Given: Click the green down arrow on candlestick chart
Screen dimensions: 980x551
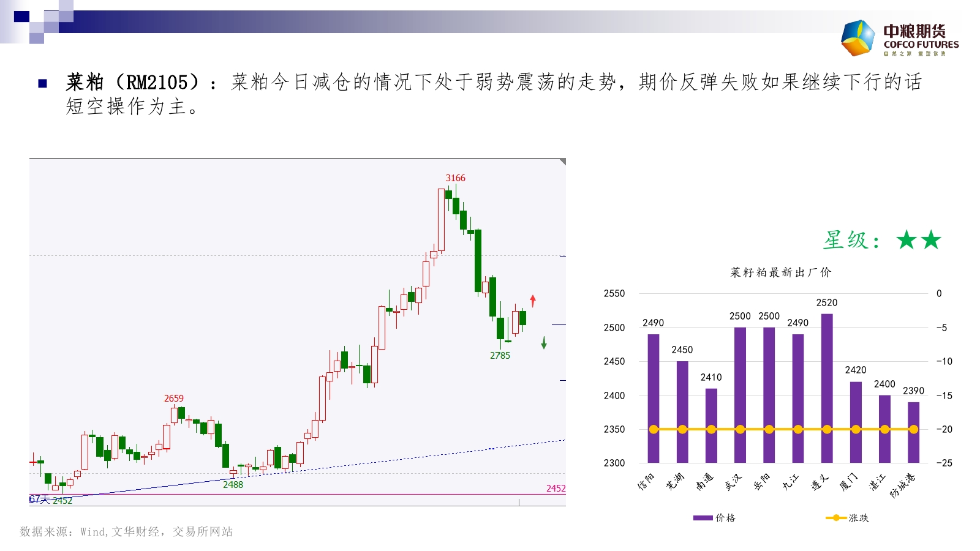Looking at the screenshot, I should [543, 343].
